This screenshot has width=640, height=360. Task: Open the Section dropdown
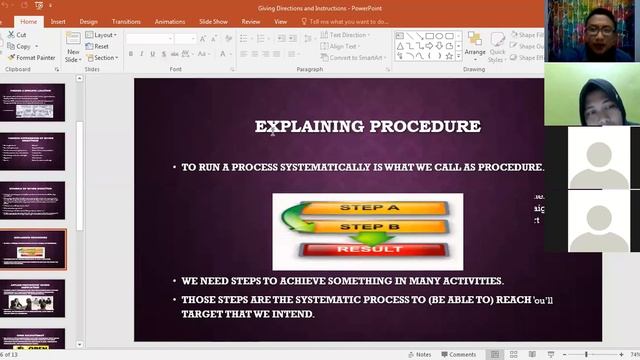[x=102, y=58]
